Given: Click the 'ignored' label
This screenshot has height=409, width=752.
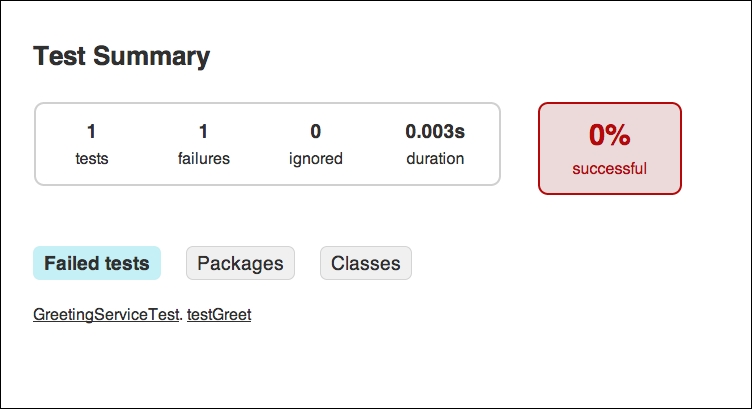Looking at the screenshot, I should 316,159.
